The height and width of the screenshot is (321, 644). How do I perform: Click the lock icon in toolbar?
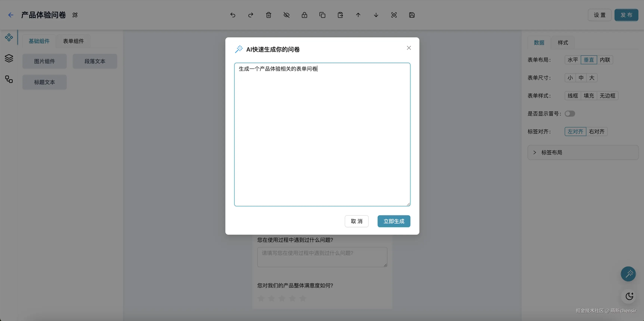click(304, 15)
